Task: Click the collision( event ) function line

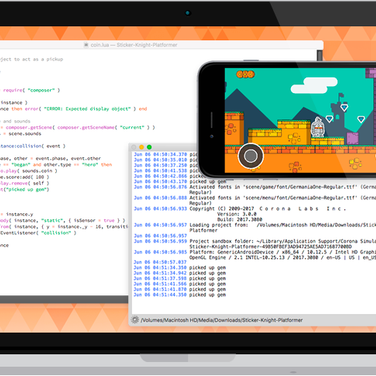Action: click(33, 146)
